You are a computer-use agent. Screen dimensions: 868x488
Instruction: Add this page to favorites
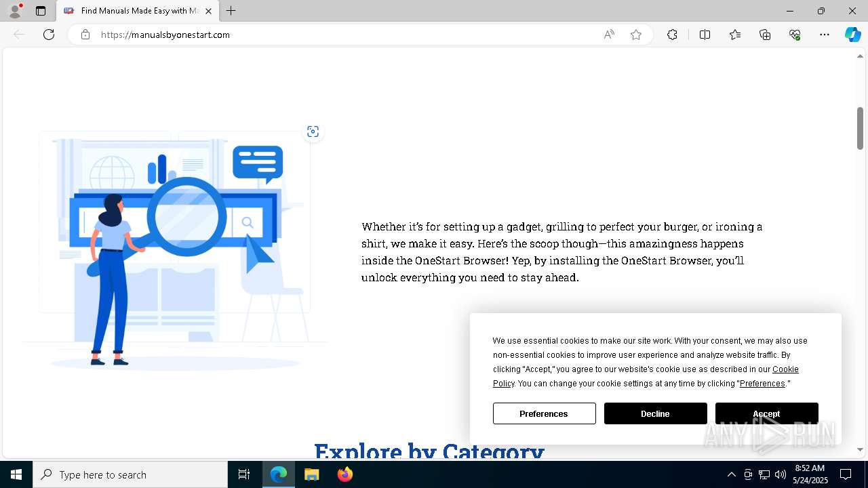click(636, 35)
